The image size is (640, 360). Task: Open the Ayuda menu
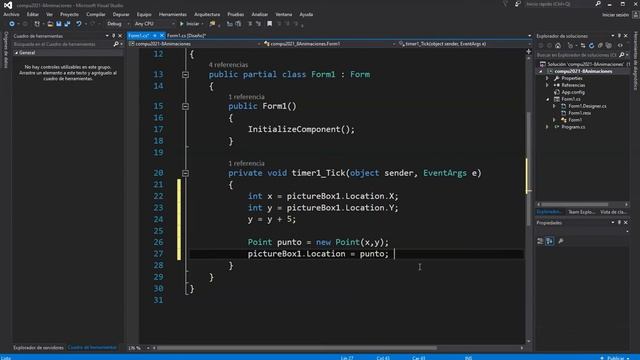point(306,14)
